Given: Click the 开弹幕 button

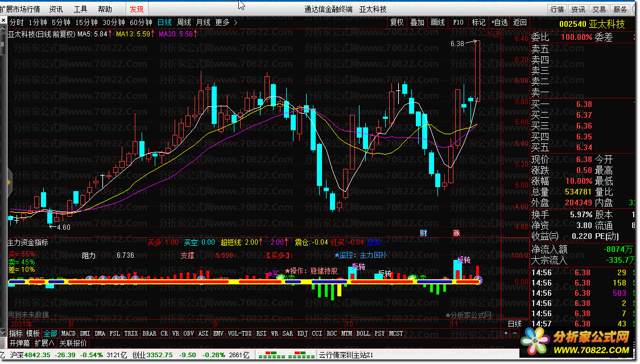Looking at the screenshot, I should (x=19, y=343).
